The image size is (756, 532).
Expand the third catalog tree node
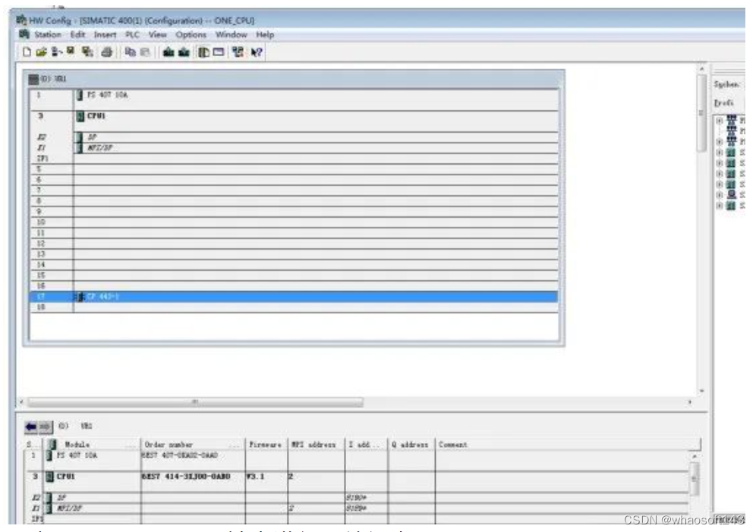pyautogui.click(x=720, y=142)
